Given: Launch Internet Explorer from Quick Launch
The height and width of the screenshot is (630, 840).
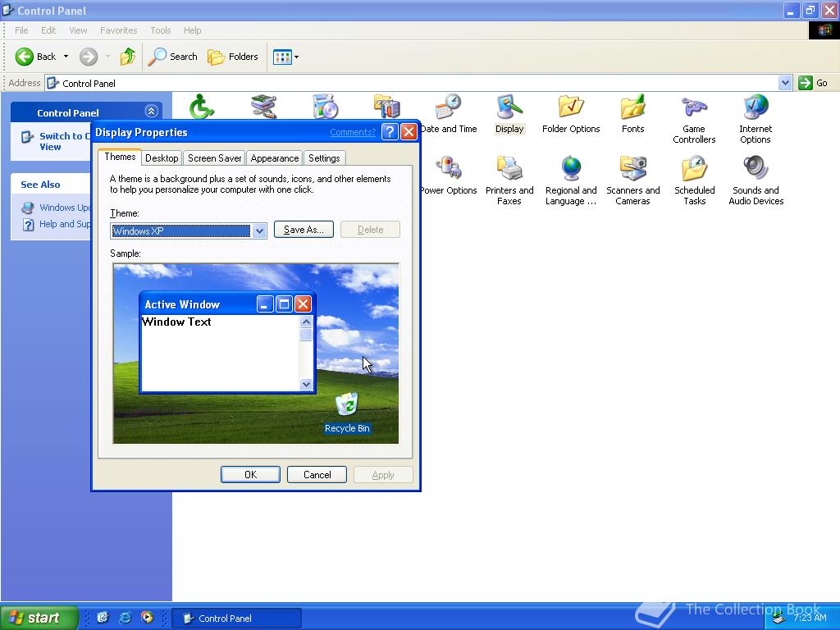Looking at the screenshot, I should point(125,618).
